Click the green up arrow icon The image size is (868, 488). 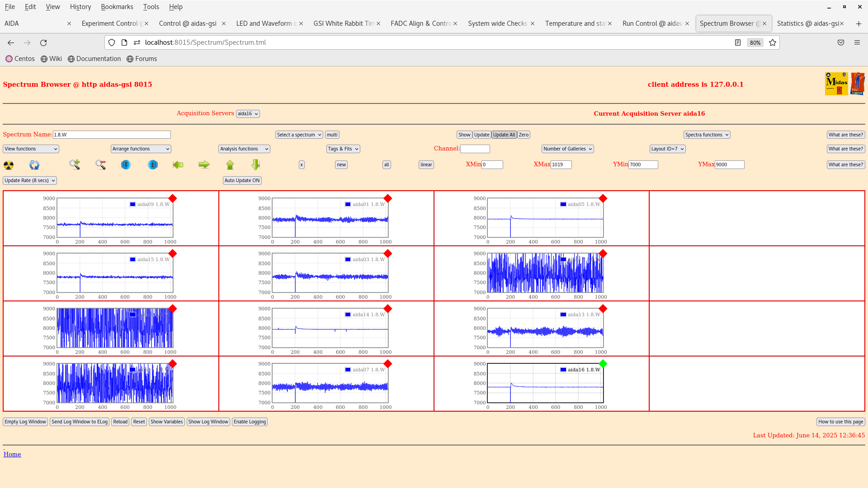[230, 165]
